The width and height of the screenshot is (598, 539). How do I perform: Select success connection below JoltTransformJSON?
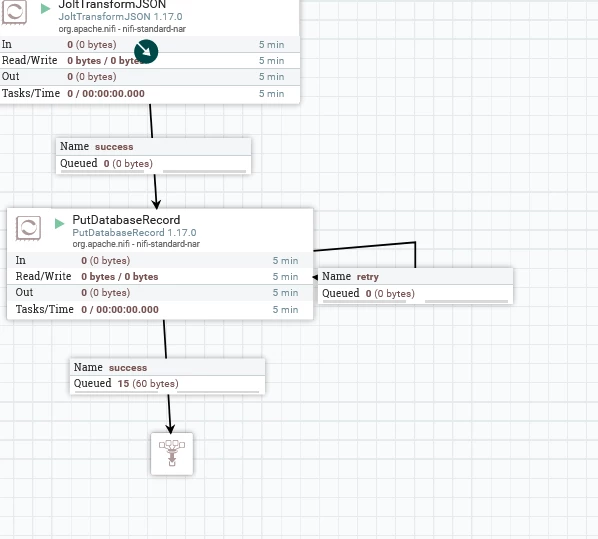click(153, 156)
